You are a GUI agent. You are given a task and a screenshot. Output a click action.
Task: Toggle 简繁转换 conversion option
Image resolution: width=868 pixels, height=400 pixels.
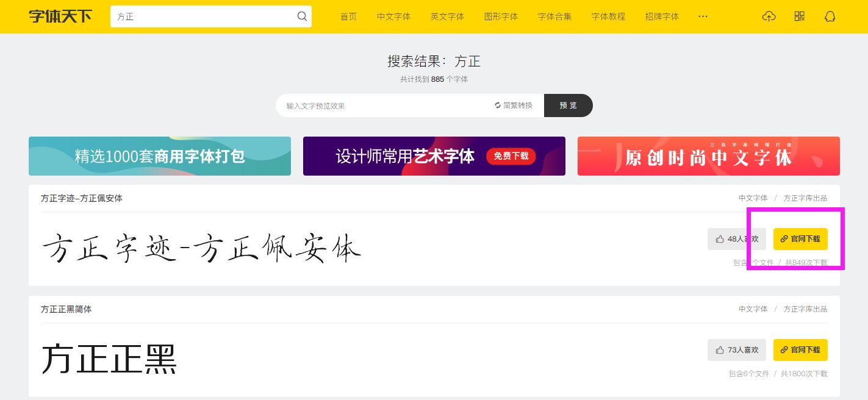tap(514, 105)
